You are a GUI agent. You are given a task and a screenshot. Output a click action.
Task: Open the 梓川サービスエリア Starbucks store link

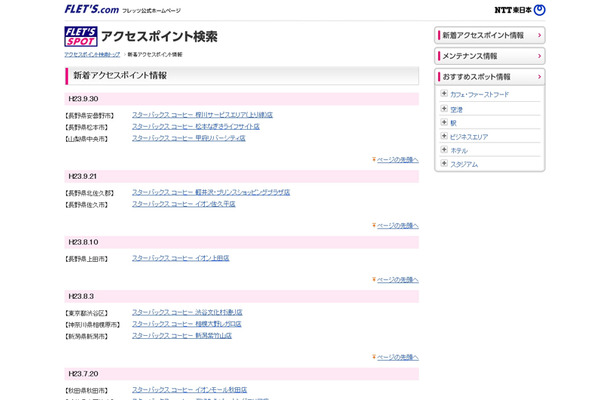pyautogui.click(x=202, y=115)
